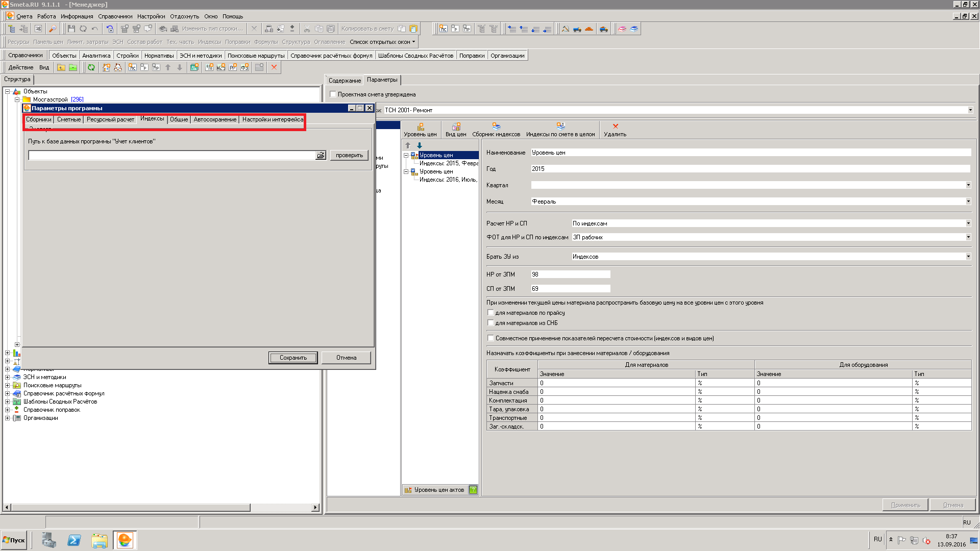Expand the Организации tree node
Screen dimensions: 980x551
click(7, 418)
